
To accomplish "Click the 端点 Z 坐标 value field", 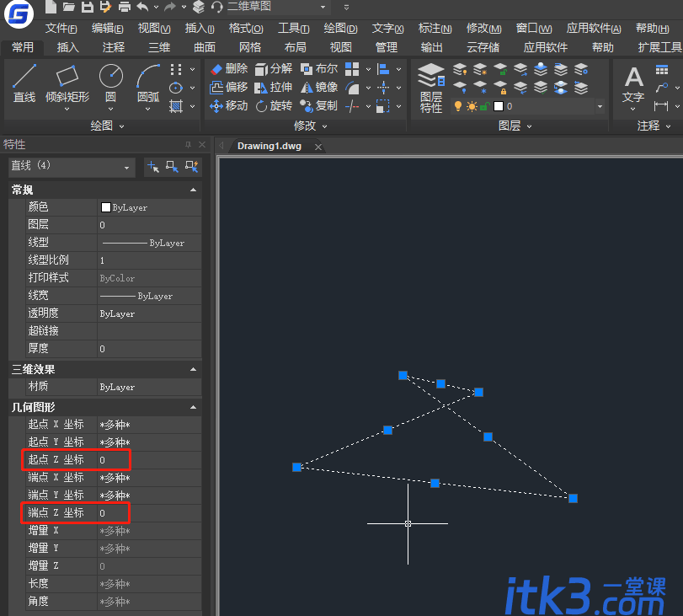I will 149,513.
